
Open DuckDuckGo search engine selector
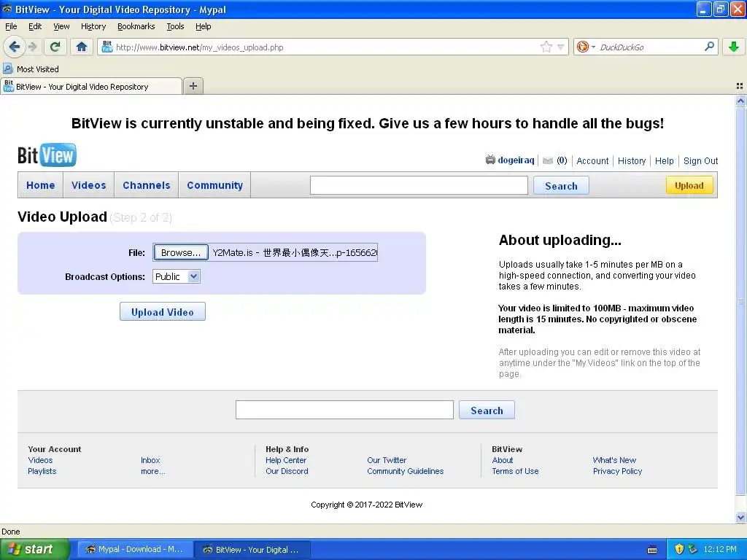click(x=586, y=47)
